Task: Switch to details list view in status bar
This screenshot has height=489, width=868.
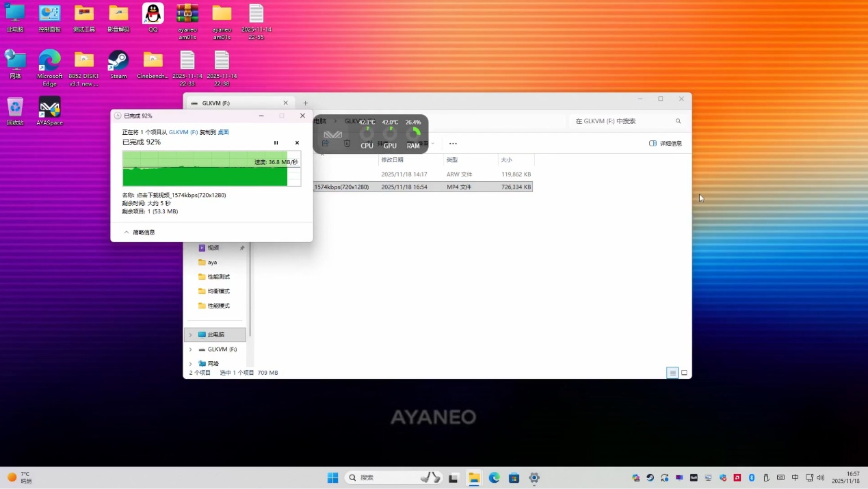Action: 672,373
